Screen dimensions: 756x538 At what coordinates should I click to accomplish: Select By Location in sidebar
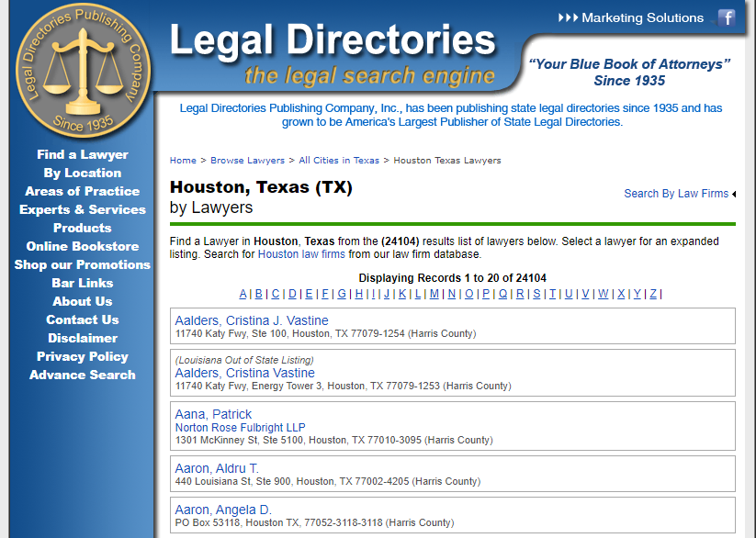click(x=83, y=173)
